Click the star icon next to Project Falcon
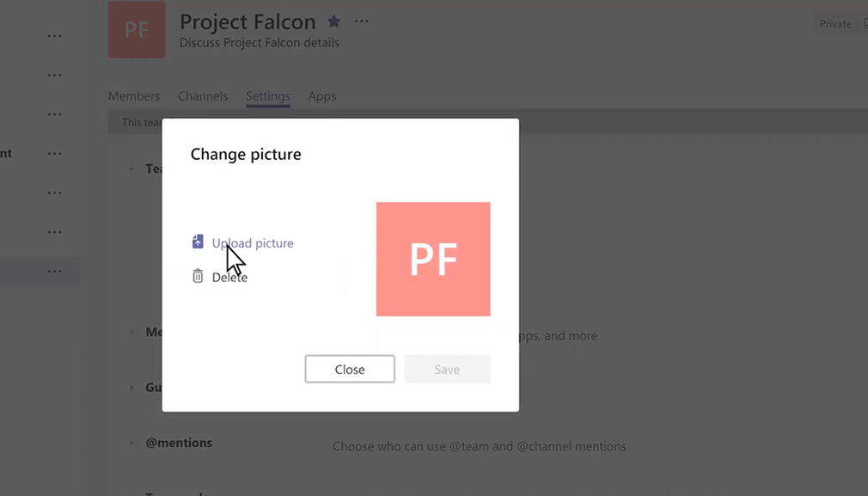 coord(333,21)
